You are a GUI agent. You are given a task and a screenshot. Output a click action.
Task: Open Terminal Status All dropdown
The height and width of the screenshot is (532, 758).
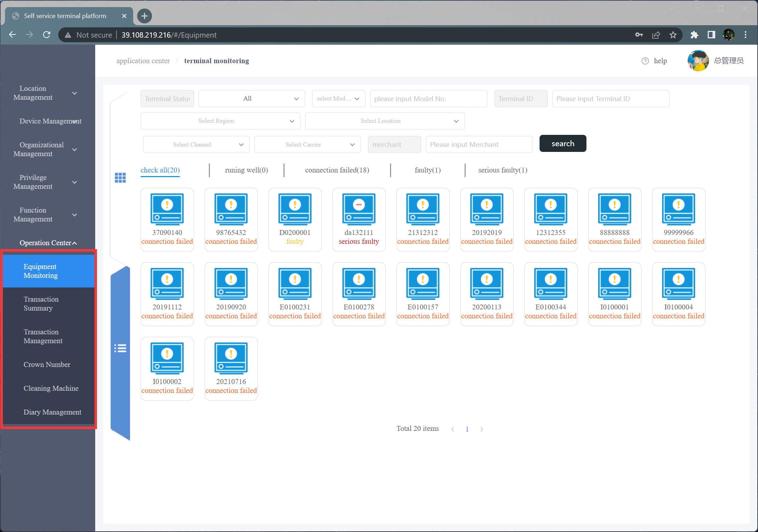click(x=251, y=99)
